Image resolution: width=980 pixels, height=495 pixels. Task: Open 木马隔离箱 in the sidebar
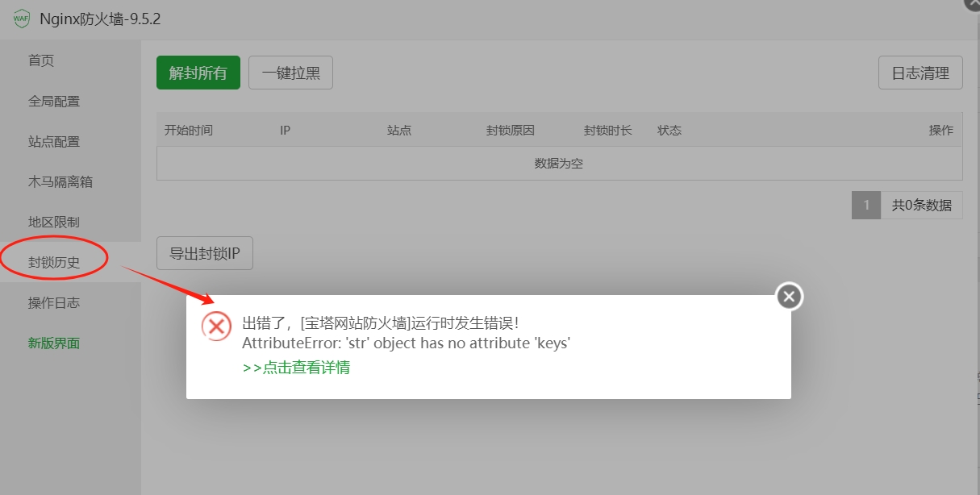tap(60, 181)
